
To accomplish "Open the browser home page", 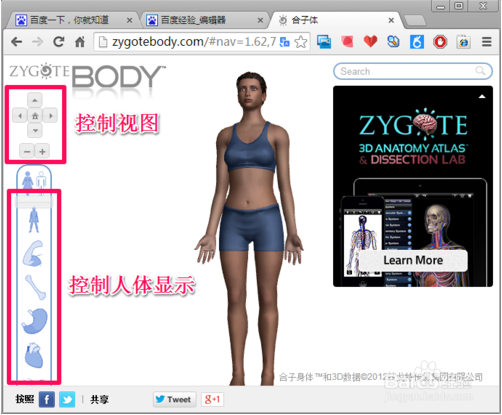I will coord(80,42).
